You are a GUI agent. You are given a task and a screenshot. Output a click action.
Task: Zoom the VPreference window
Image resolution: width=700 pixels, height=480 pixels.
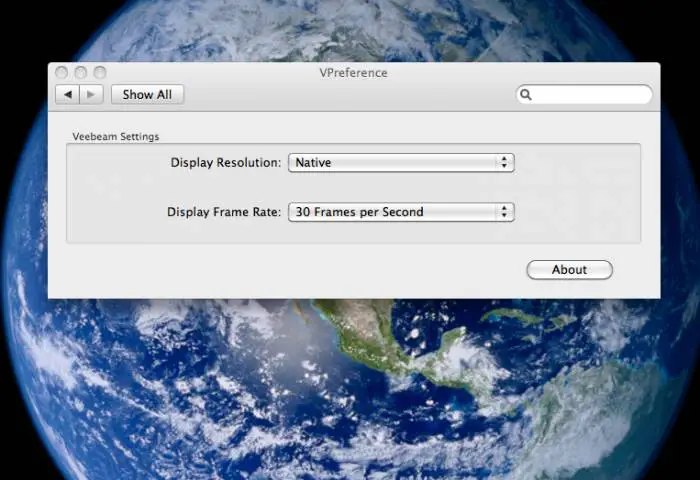tap(100, 72)
